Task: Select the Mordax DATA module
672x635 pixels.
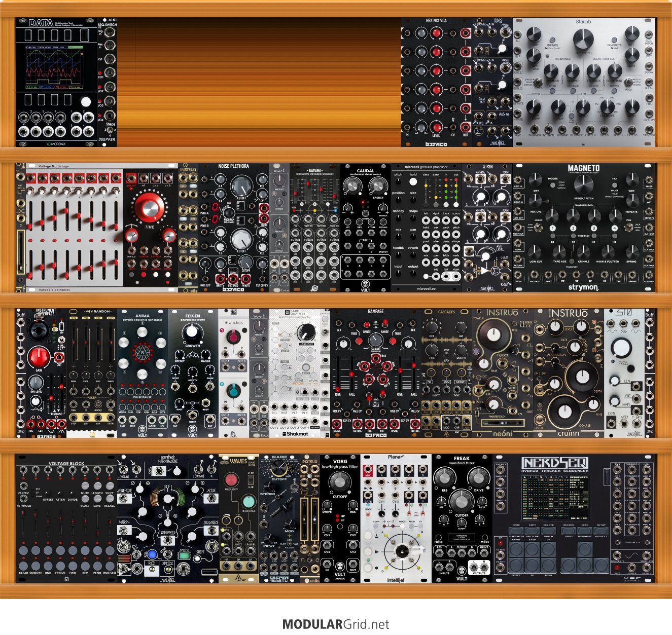Action: (x=56, y=82)
